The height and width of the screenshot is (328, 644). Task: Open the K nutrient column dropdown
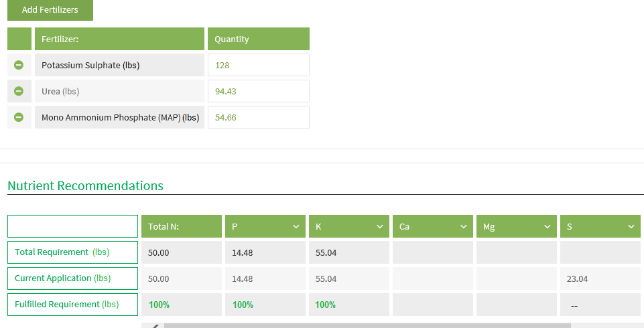[x=380, y=227]
